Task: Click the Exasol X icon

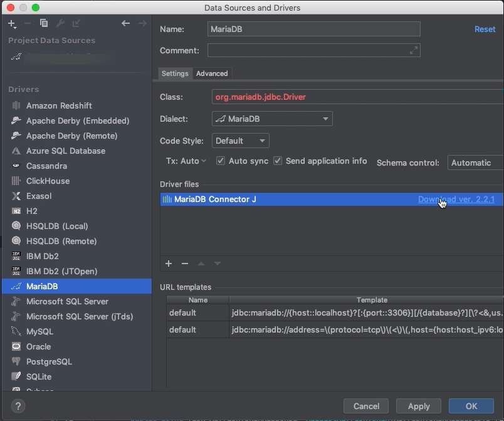Action: [x=16, y=196]
